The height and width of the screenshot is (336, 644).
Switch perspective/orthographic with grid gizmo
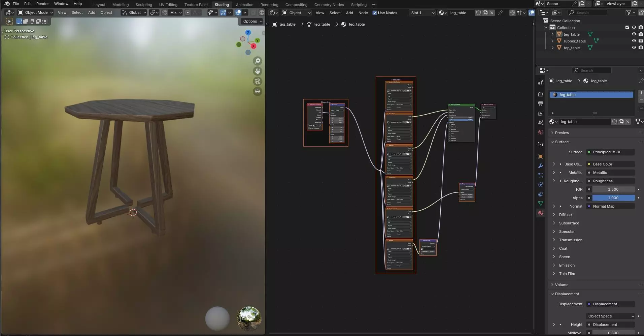coord(258,91)
